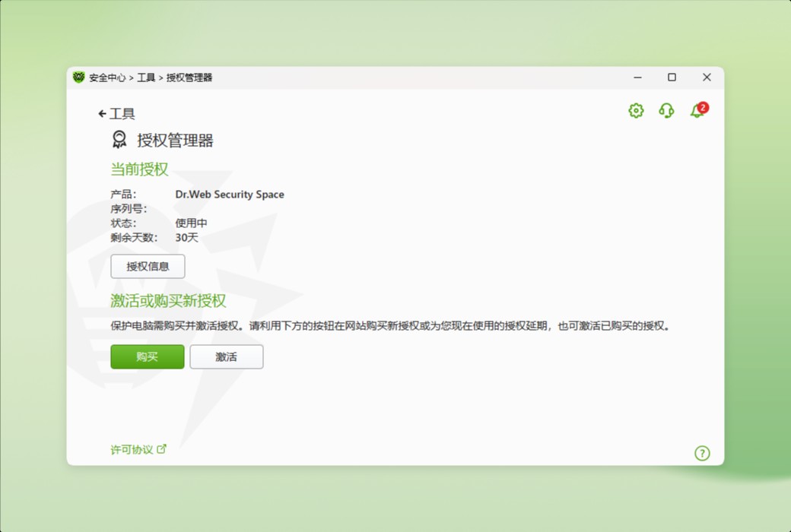Image resolution: width=791 pixels, height=532 pixels.
Task: Click the product name Dr.Web Security Space
Action: [x=230, y=194]
